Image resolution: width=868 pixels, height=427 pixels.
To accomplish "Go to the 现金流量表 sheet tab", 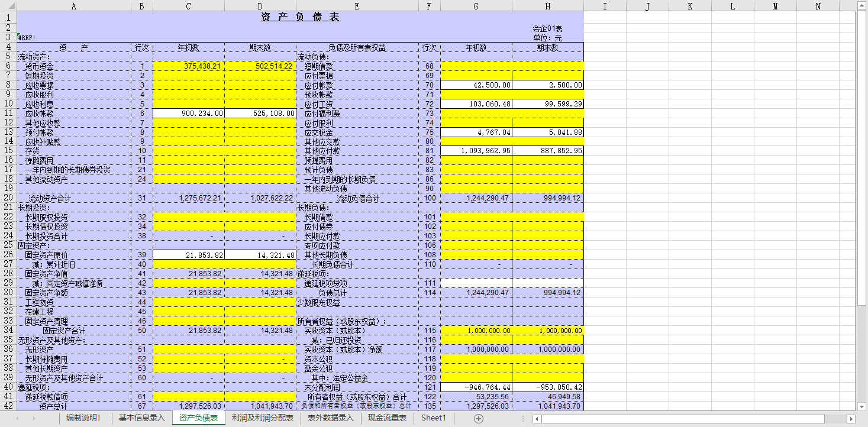I will pos(387,418).
